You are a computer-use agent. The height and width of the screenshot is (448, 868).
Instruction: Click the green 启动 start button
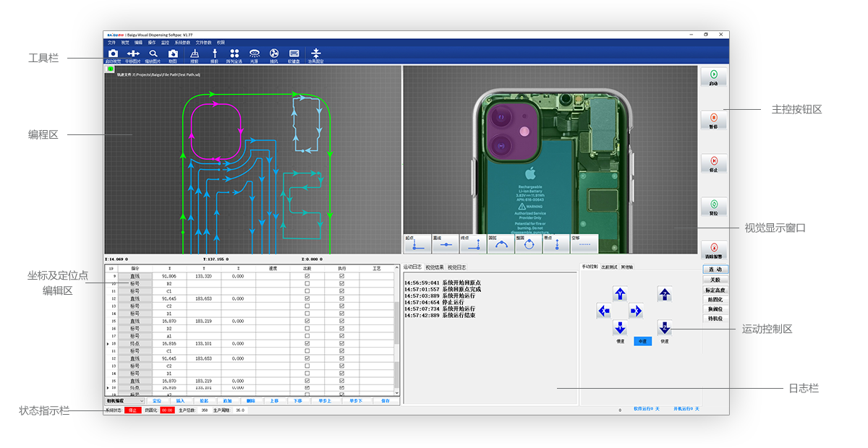[714, 77]
